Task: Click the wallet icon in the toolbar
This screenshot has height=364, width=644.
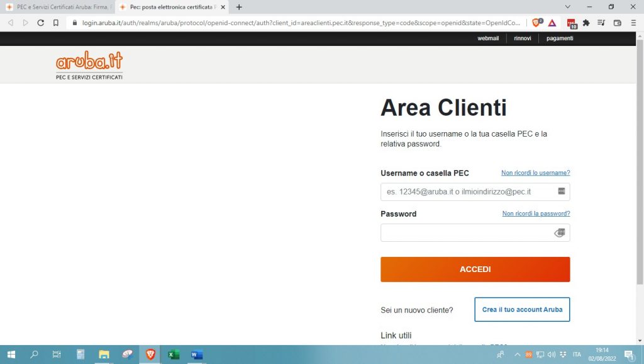Action: tap(618, 22)
